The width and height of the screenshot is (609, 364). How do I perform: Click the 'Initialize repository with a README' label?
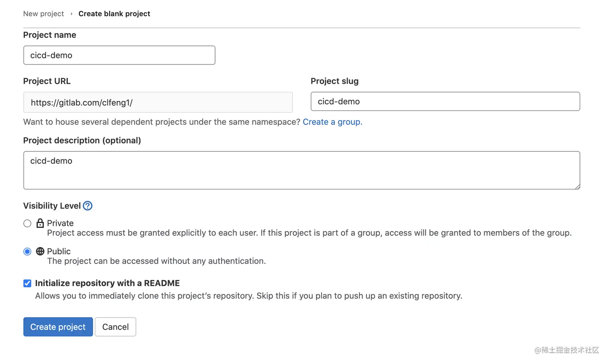pyautogui.click(x=107, y=283)
